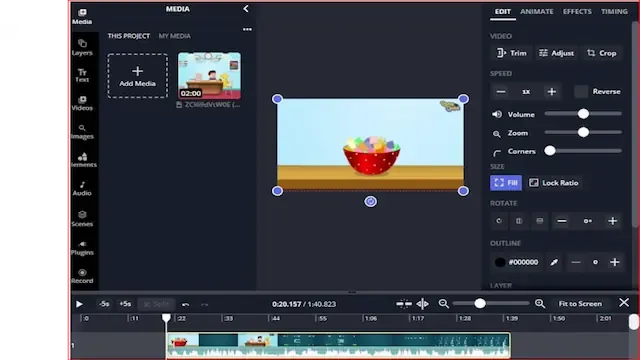The width and height of the screenshot is (640, 360).
Task: Select the video clip on timeline track
Action: pyautogui.click(x=338, y=345)
